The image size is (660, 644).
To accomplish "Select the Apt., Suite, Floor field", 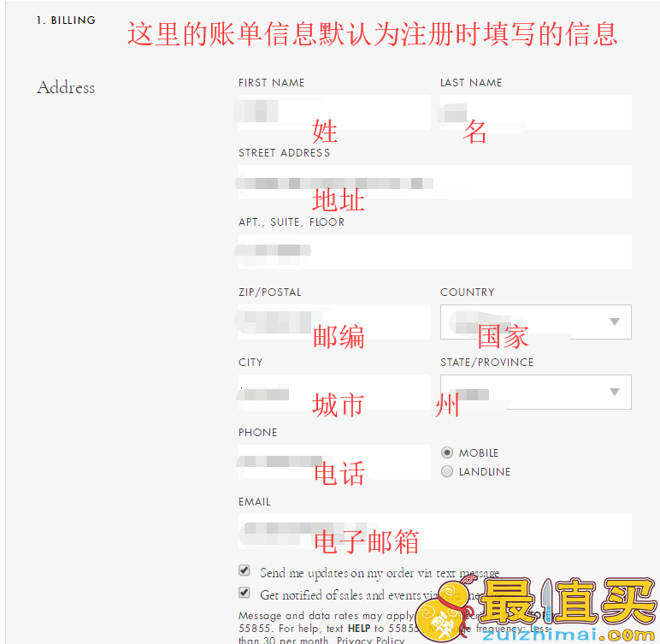I will point(435,251).
